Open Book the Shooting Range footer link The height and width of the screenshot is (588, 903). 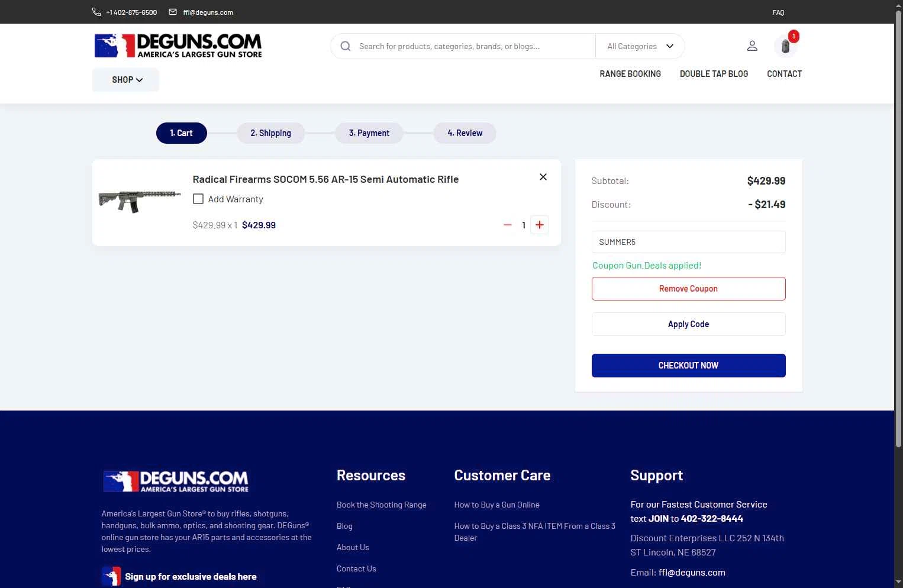point(382,505)
